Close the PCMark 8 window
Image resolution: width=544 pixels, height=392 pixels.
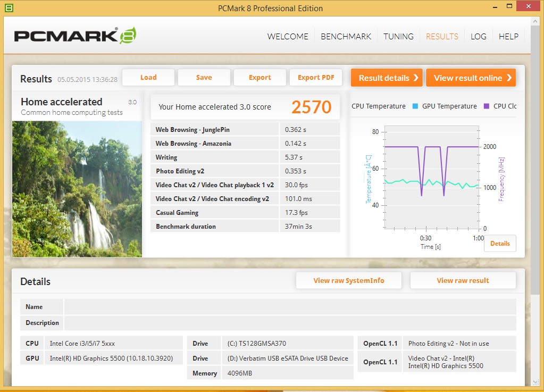(x=529, y=6)
